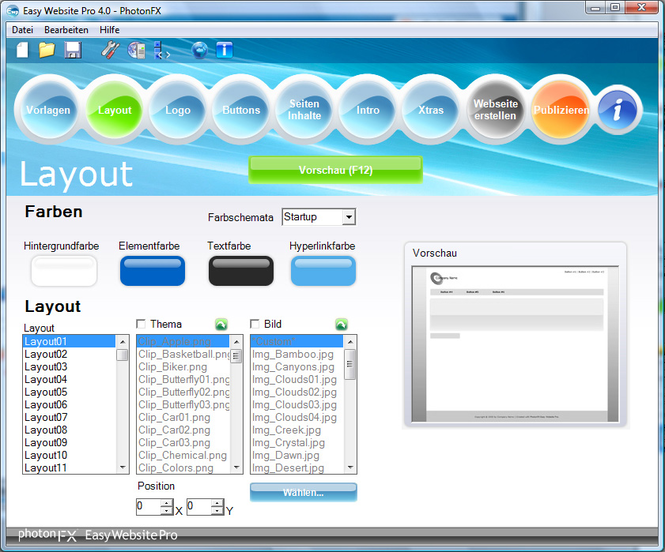
Task: Select Clip_Car01.png in the Thema list
Action: [183, 417]
